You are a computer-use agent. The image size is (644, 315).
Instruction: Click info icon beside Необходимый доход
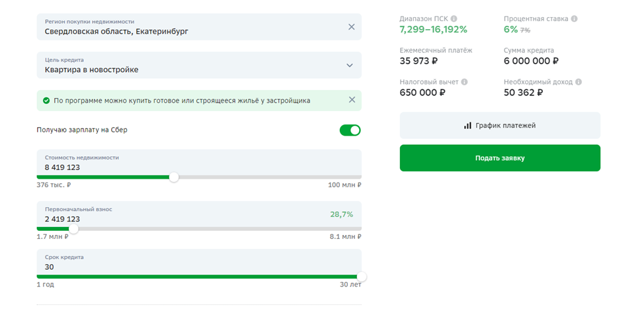click(579, 82)
